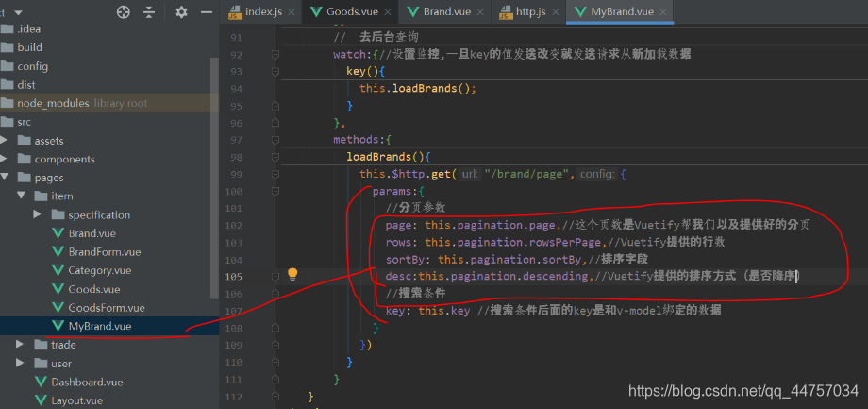This screenshot has width=868, height=409.
Task: Select the MyBrand.vue editor tab
Action: (622, 11)
